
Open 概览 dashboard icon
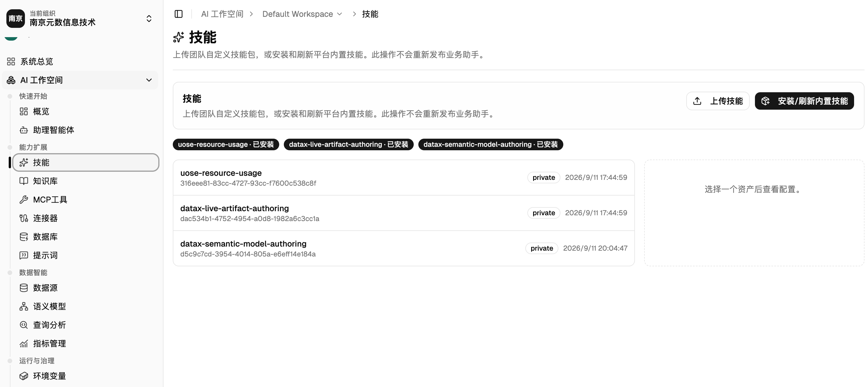[x=23, y=112]
